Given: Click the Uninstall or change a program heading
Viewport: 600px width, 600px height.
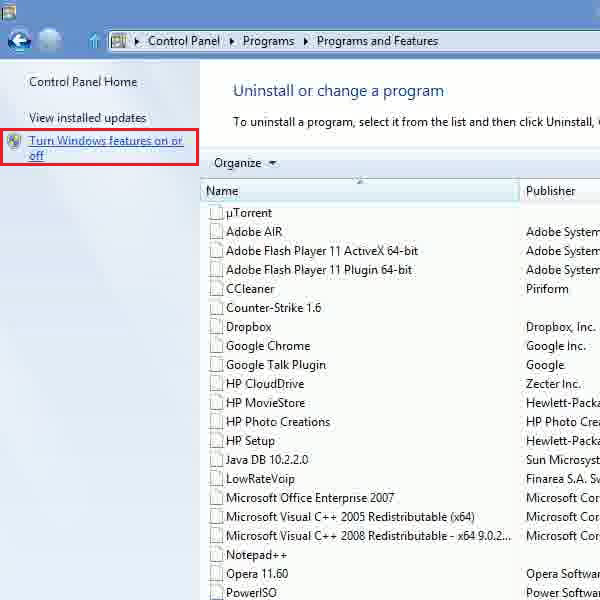Looking at the screenshot, I should pos(339,91).
